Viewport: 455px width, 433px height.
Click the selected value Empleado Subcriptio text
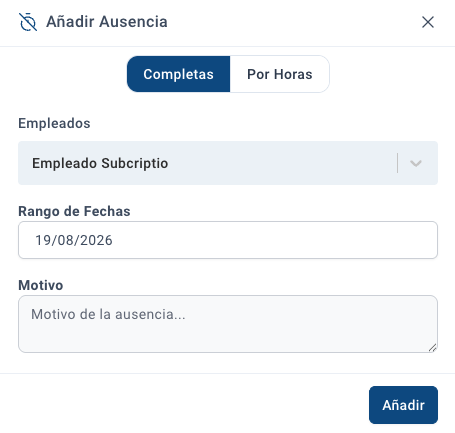[100, 163]
